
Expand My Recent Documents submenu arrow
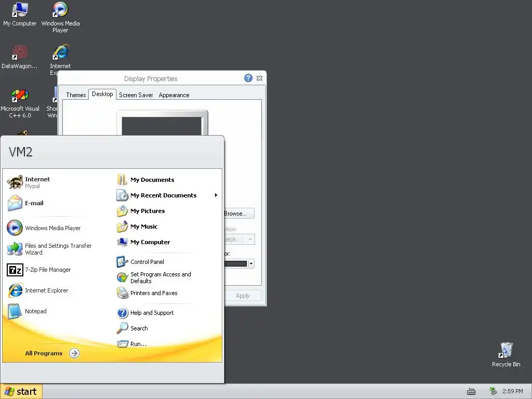pos(216,195)
